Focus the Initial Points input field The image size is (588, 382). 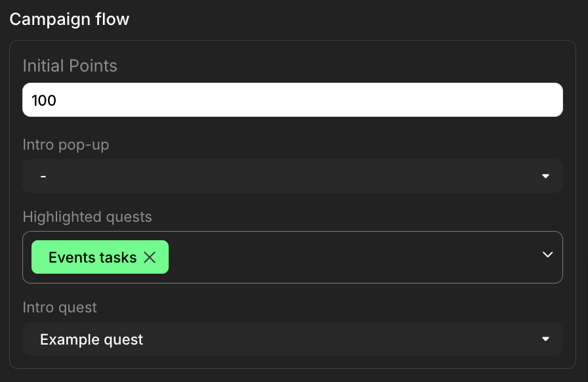(292, 100)
